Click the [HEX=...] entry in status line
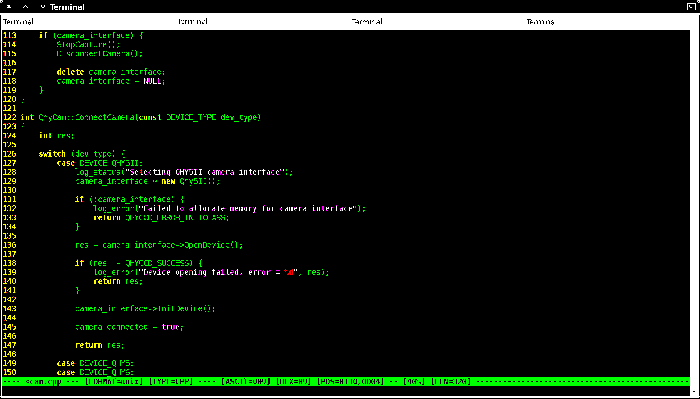The width and height of the screenshot is (700, 399). coord(293,382)
